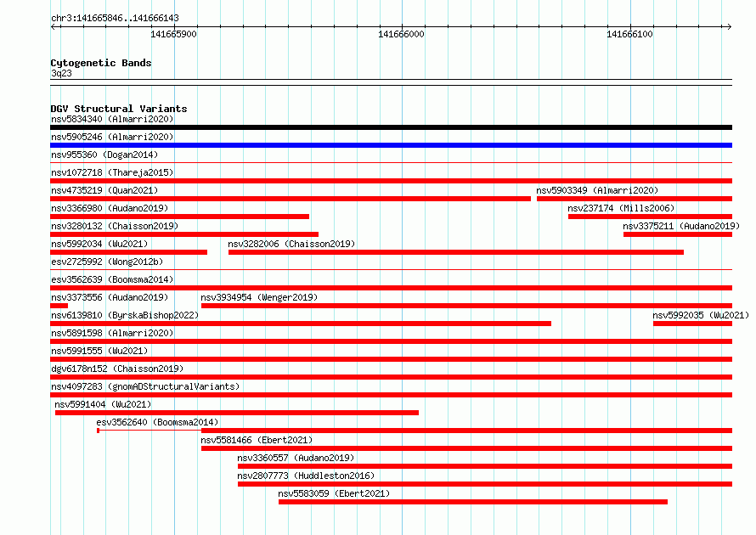
Task: Select nsv3280132 (Chaisson2019) label
Action: pyautogui.click(x=115, y=226)
